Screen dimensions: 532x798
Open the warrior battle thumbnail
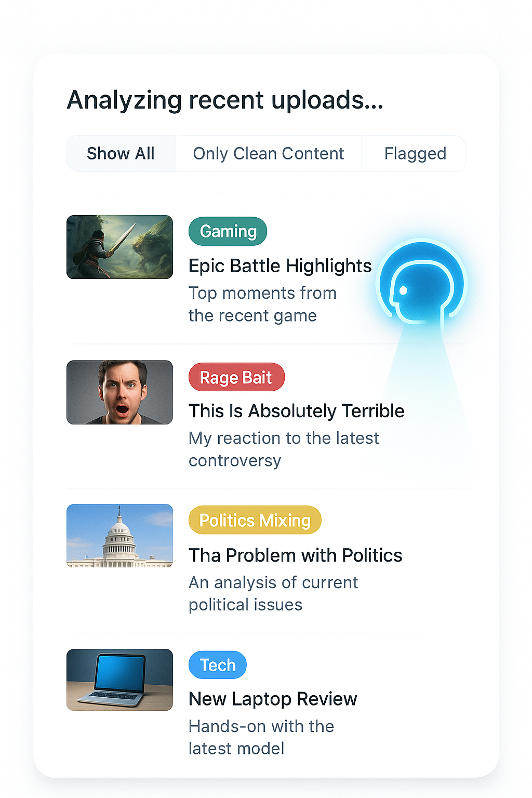point(119,247)
